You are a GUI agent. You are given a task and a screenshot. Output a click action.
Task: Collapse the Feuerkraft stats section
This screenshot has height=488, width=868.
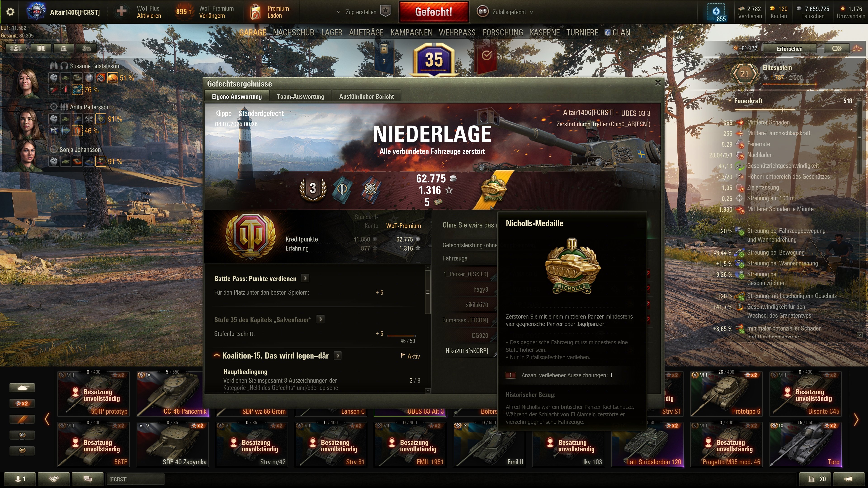point(730,101)
